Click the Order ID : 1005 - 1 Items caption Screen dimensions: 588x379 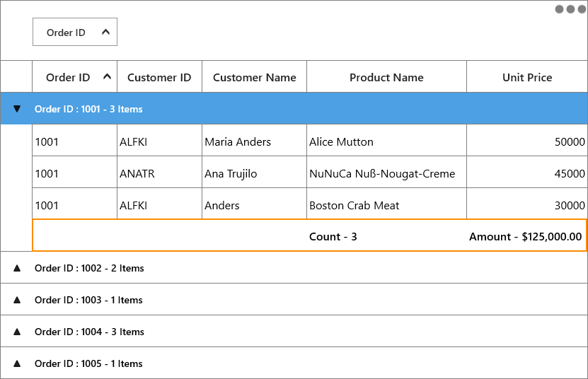click(88, 364)
